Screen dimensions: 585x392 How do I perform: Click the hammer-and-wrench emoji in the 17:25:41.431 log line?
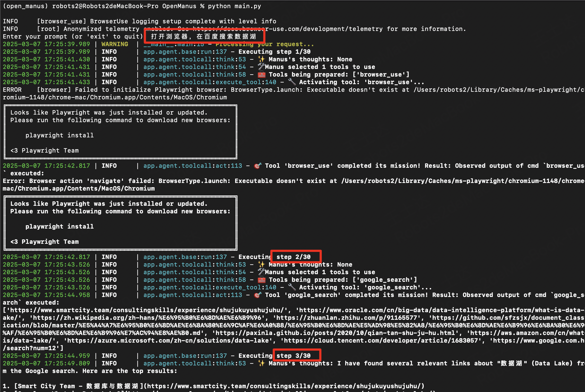(x=261, y=67)
